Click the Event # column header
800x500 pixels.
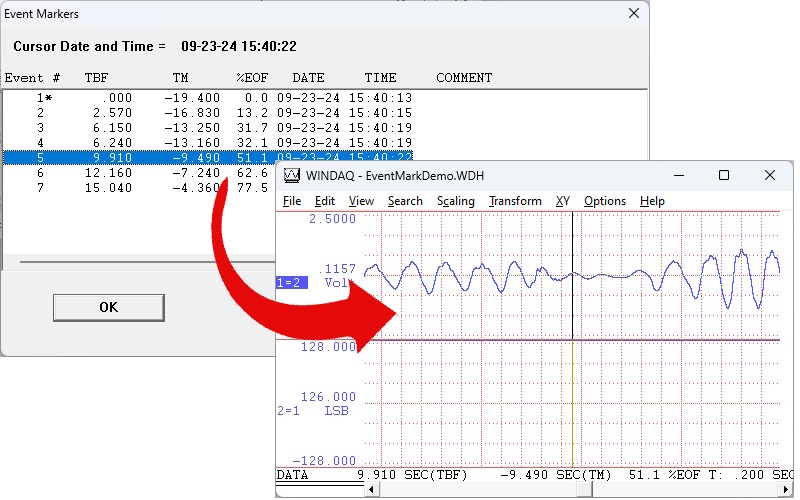tap(32, 78)
